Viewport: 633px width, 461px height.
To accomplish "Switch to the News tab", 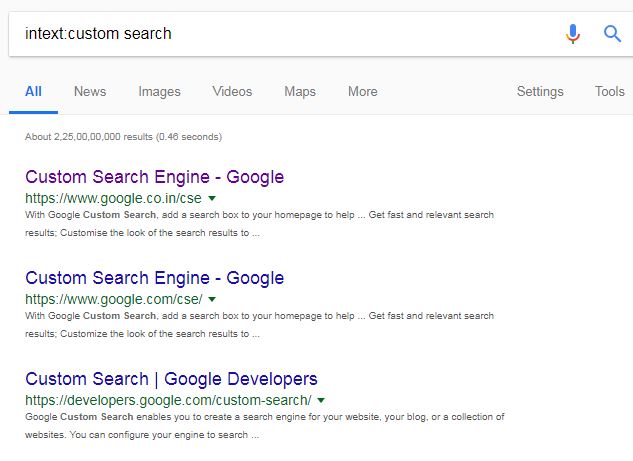I will pos(90,91).
